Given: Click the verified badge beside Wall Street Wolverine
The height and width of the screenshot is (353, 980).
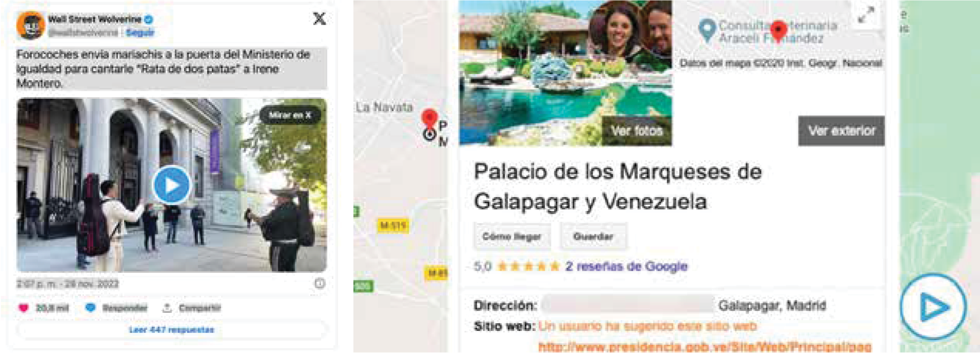Looking at the screenshot, I should coord(149,20).
